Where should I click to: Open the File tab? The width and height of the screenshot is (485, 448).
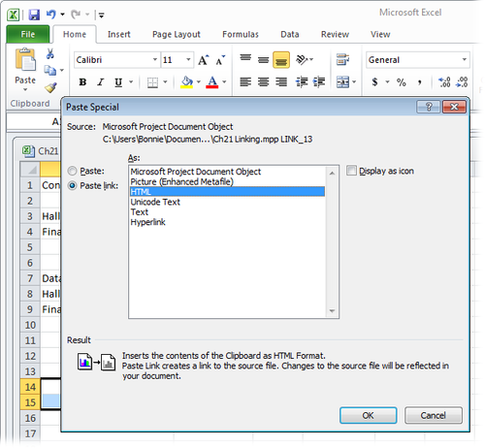point(28,34)
